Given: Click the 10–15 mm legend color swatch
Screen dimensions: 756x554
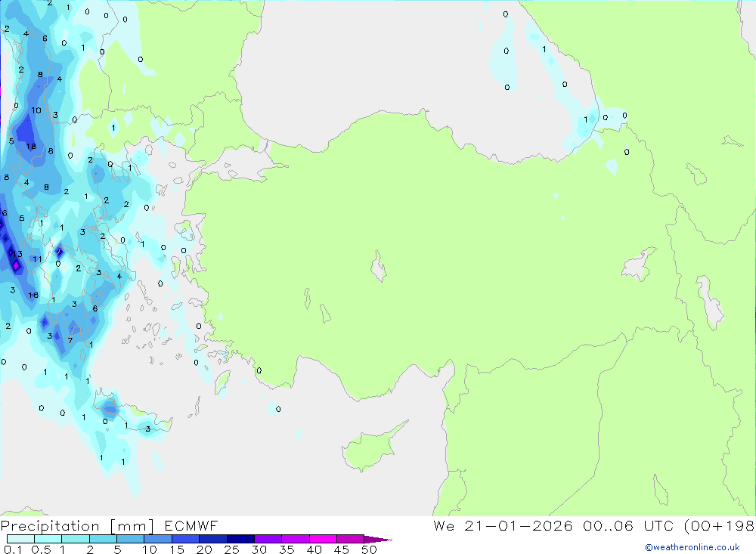Looking at the screenshot, I should coord(158,539).
